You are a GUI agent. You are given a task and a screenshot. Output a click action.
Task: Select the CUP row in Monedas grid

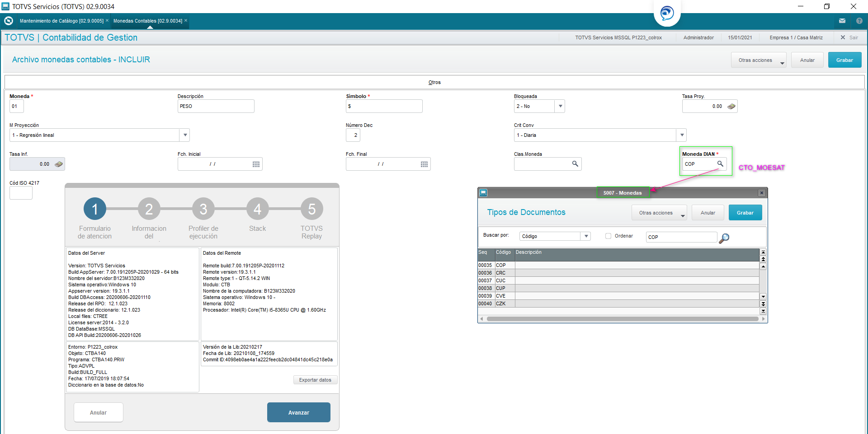(618, 289)
